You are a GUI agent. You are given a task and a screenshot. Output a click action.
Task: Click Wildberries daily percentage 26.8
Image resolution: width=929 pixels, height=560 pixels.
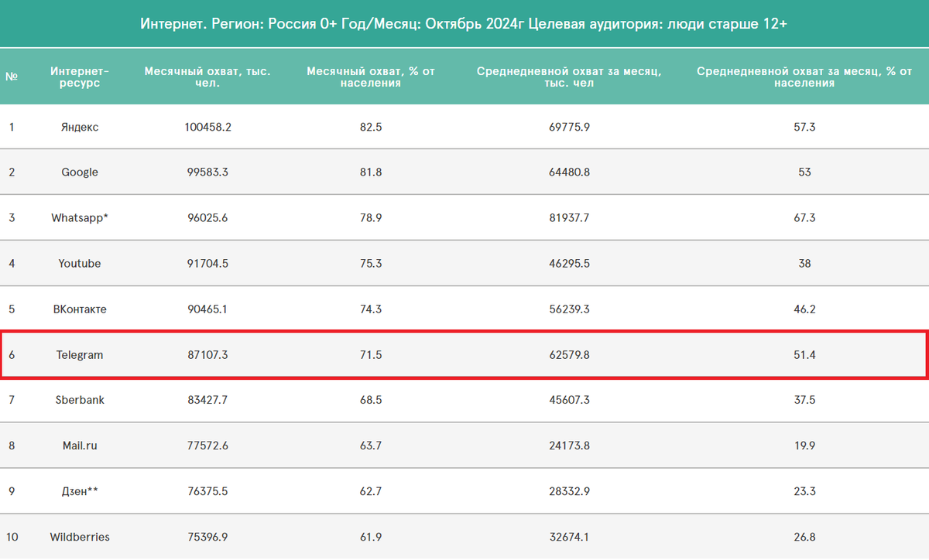pyautogui.click(x=804, y=537)
